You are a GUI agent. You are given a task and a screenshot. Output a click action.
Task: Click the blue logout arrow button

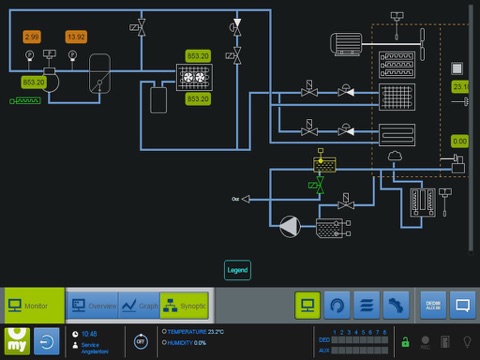(47, 341)
